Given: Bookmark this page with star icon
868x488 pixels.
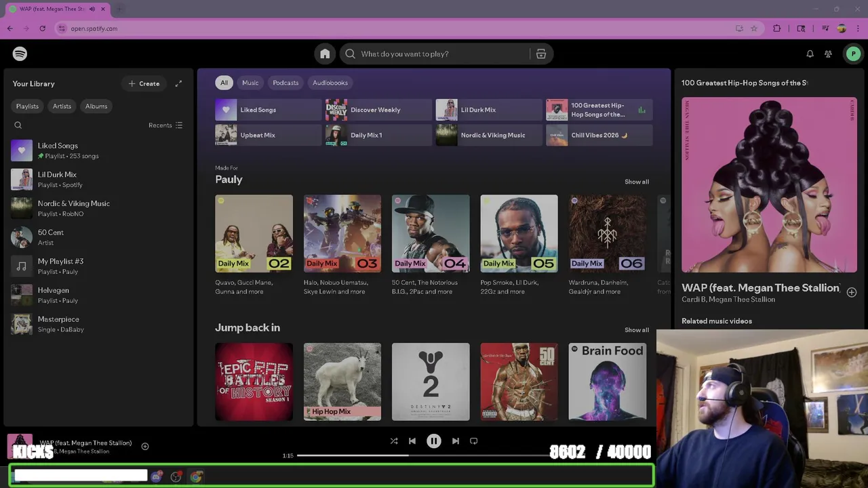Looking at the screenshot, I should pos(754,28).
